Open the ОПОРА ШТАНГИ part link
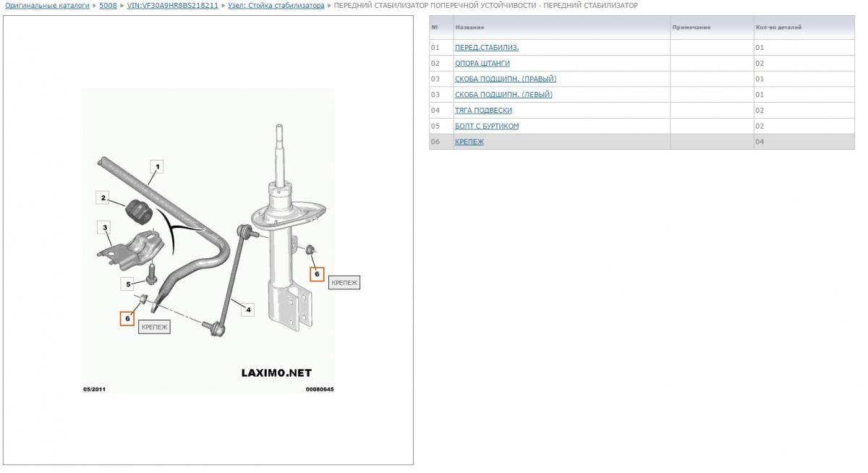 coord(482,64)
